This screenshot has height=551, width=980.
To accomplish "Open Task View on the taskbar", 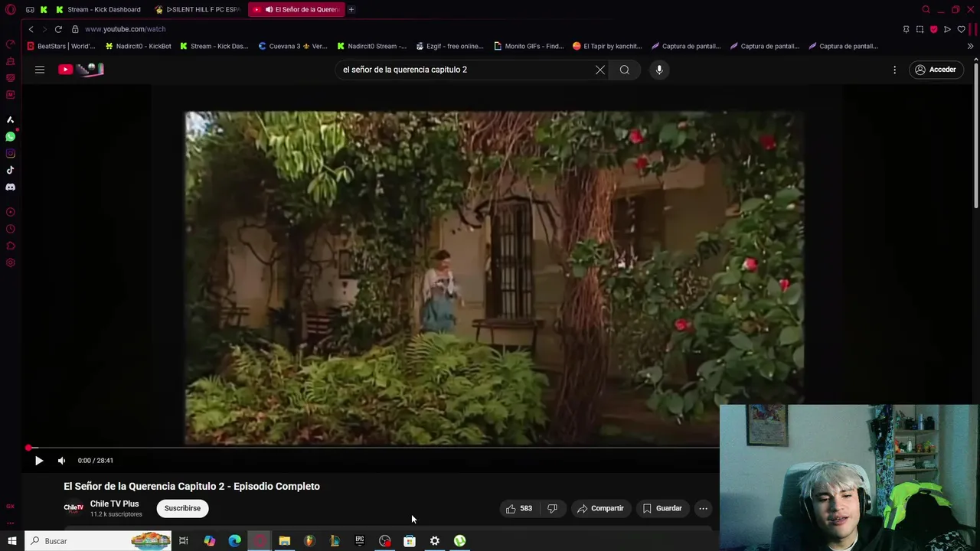I will tap(184, 541).
